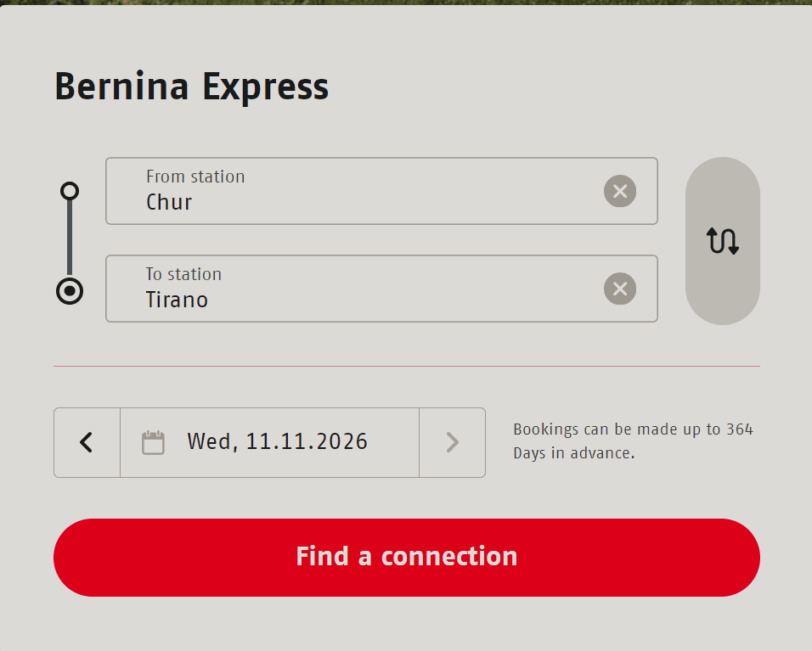Clear the To station Tirano entry
The image size is (812, 651).
pos(620,289)
